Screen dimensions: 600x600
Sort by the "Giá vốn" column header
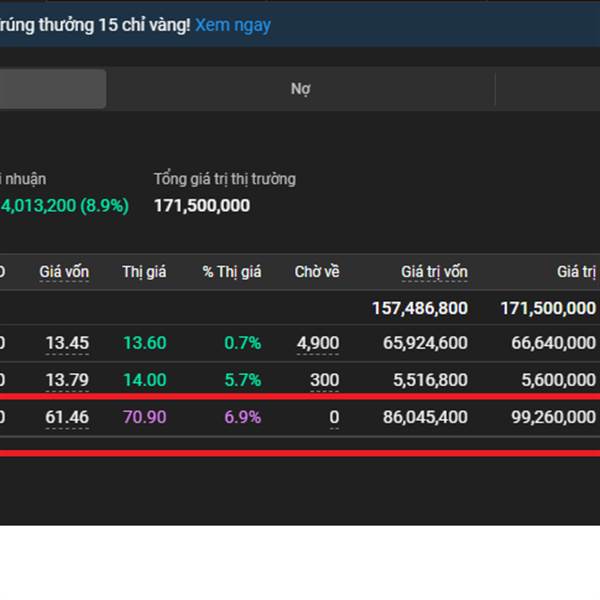click(64, 272)
